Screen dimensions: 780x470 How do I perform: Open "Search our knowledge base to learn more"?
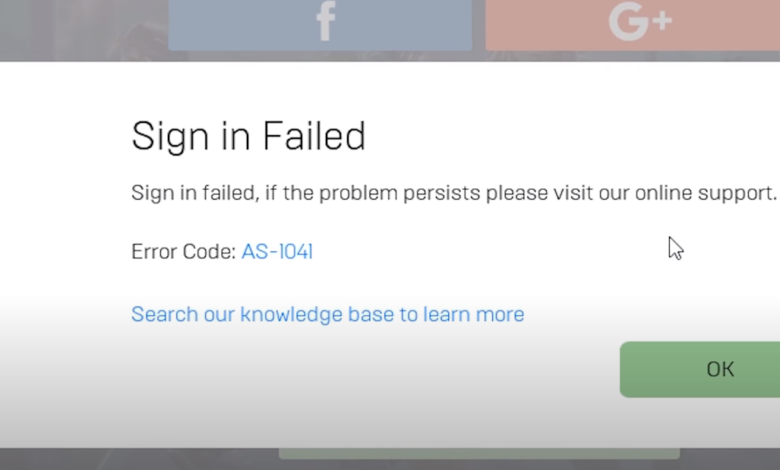[327, 314]
